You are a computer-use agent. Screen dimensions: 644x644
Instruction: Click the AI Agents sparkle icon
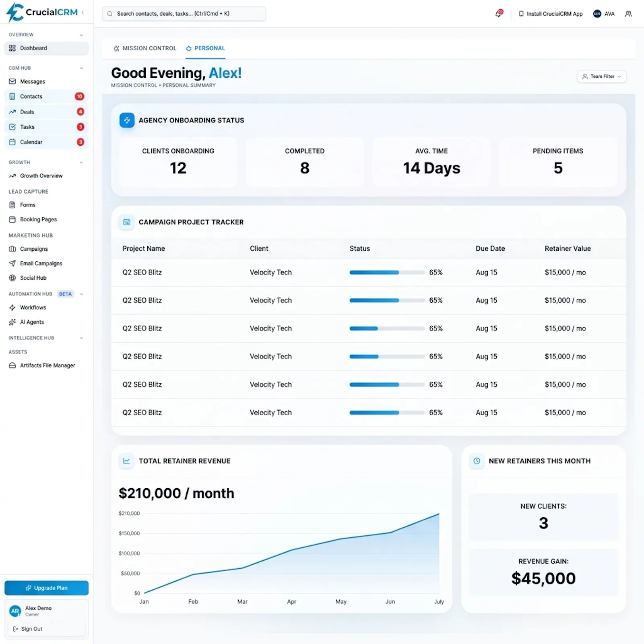point(12,322)
